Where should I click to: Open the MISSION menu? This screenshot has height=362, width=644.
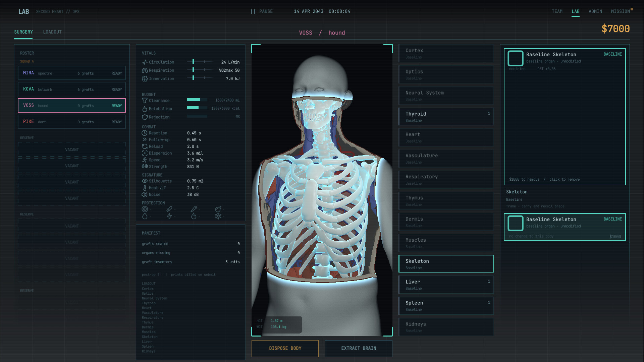621,11
